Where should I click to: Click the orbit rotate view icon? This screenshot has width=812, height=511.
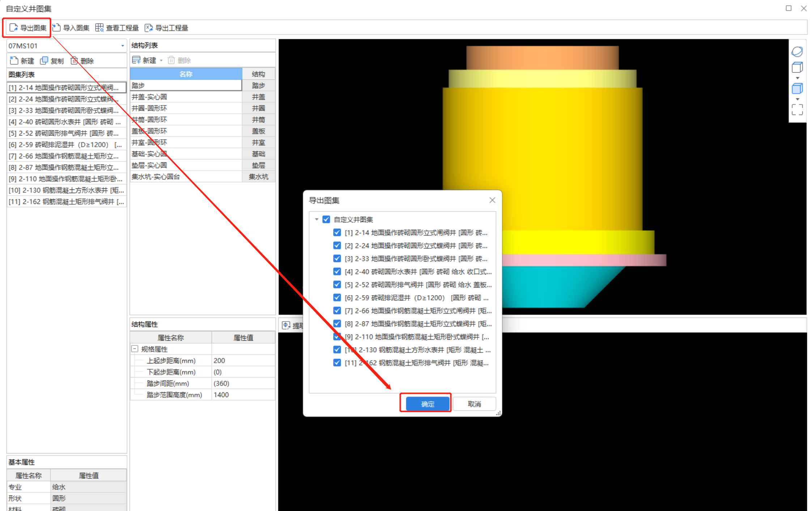797,51
